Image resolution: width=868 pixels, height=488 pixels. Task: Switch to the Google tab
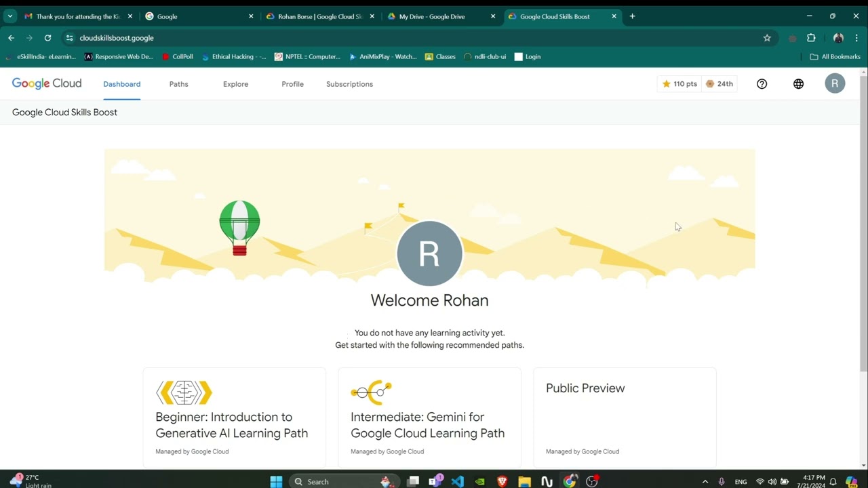[x=199, y=16]
